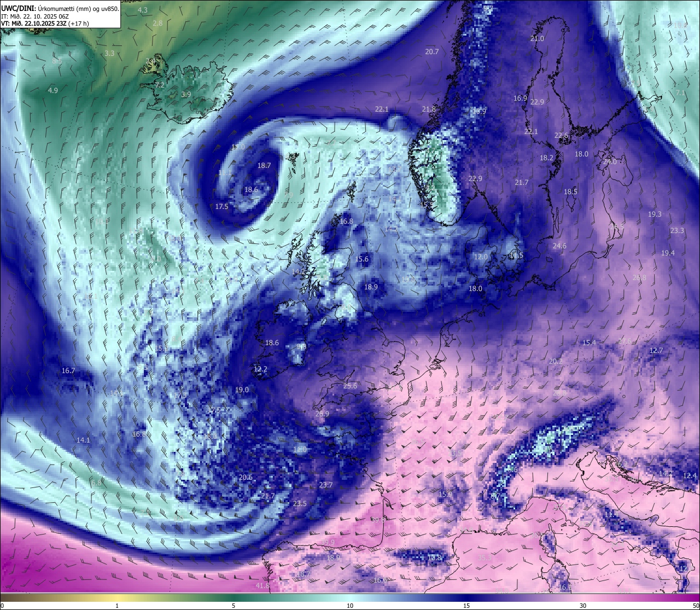The height and width of the screenshot is (610, 700).
Task: Click the 3.9 value over Iceland
Action: coord(186,94)
